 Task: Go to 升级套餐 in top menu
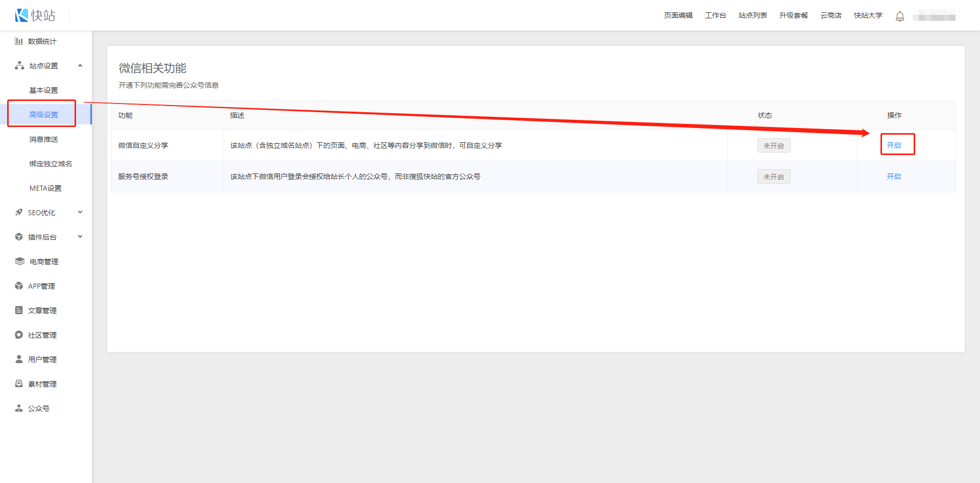tap(793, 16)
